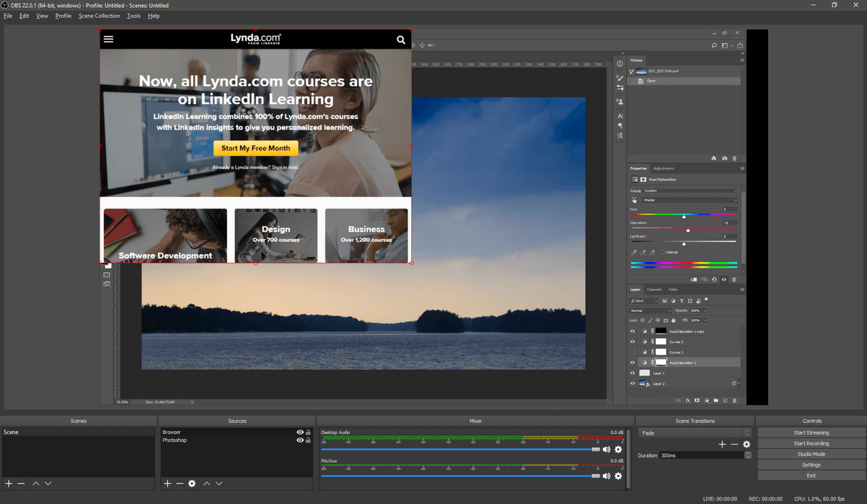
Task: Adjust Duration spinner arrows
Action: pos(748,456)
